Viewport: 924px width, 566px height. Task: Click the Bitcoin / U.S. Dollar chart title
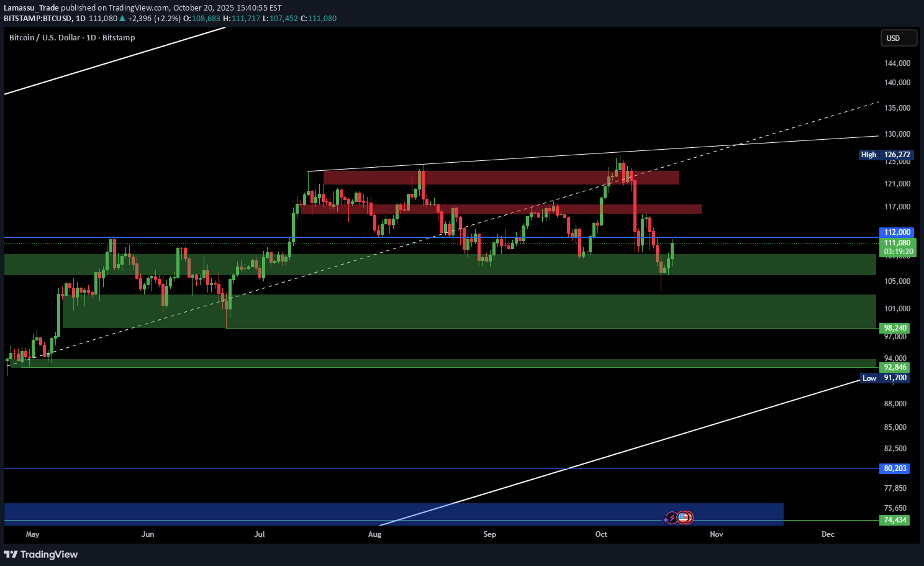[x=72, y=38]
